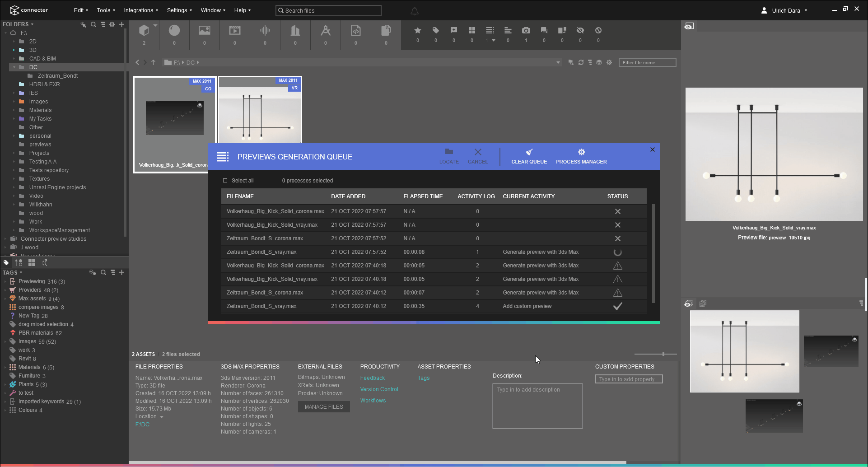Viewport: 868px width, 467px height.
Task: Click the comments filter icon
Action: coord(544,30)
